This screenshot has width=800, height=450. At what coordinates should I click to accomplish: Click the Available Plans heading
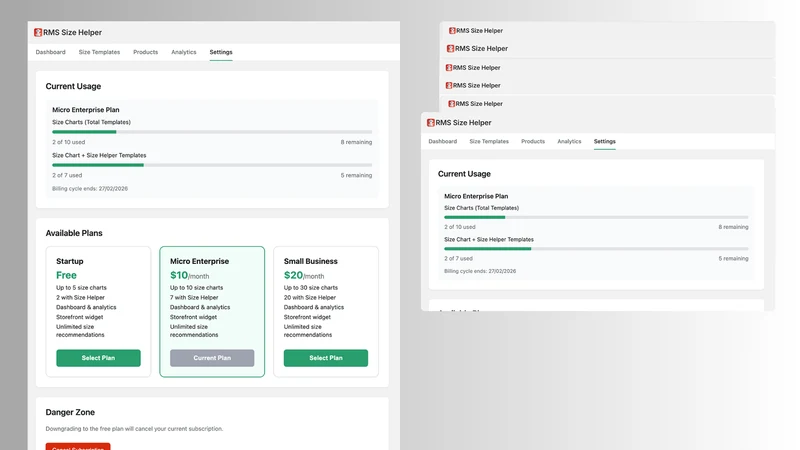click(74, 233)
